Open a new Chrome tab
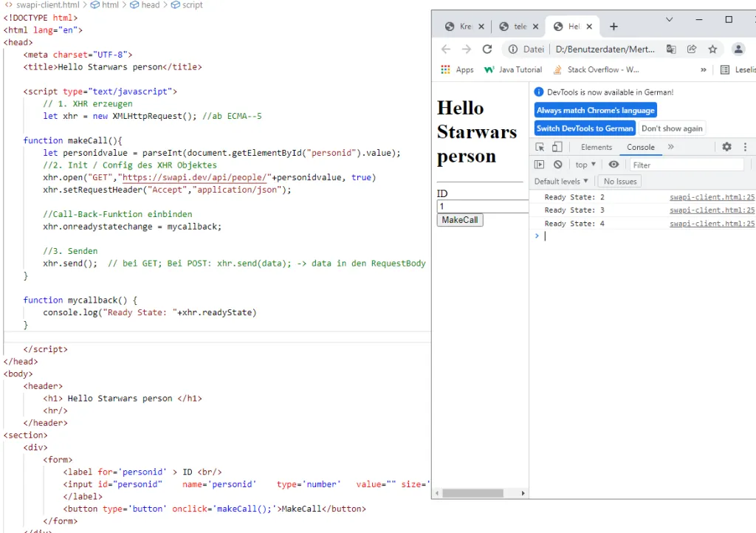 pyautogui.click(x=614, y=27)
